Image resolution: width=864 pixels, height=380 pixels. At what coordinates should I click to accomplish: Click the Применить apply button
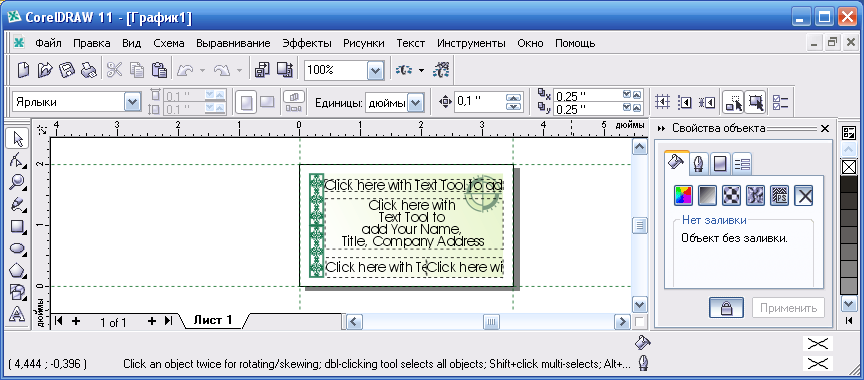[788, 308]
